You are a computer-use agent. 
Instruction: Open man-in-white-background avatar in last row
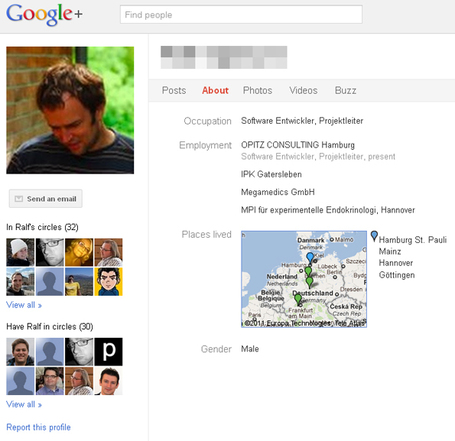tap(108, 381)
